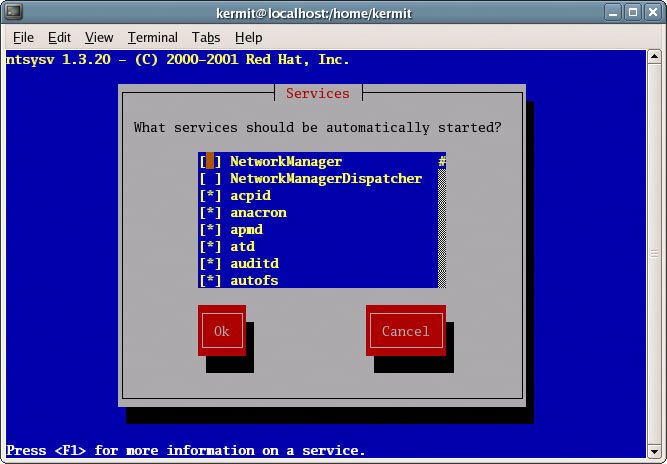Open the Tabs menu
Viewport: 667px width, 464px height.
coord(206,37)
